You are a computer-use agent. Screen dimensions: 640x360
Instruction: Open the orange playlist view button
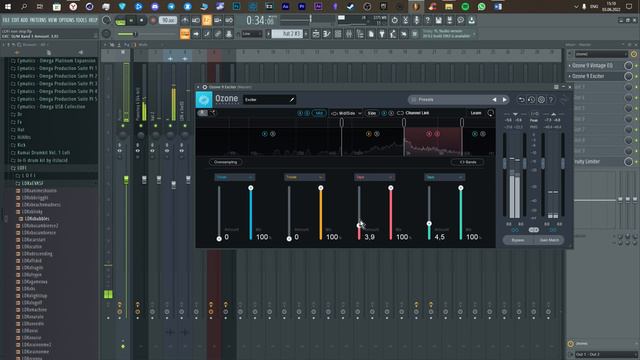[185, 34]
